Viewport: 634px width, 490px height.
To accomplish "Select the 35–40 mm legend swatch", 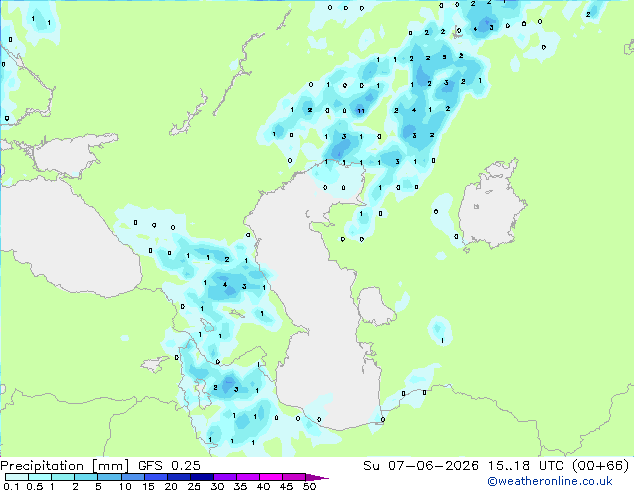I will 248,477.
